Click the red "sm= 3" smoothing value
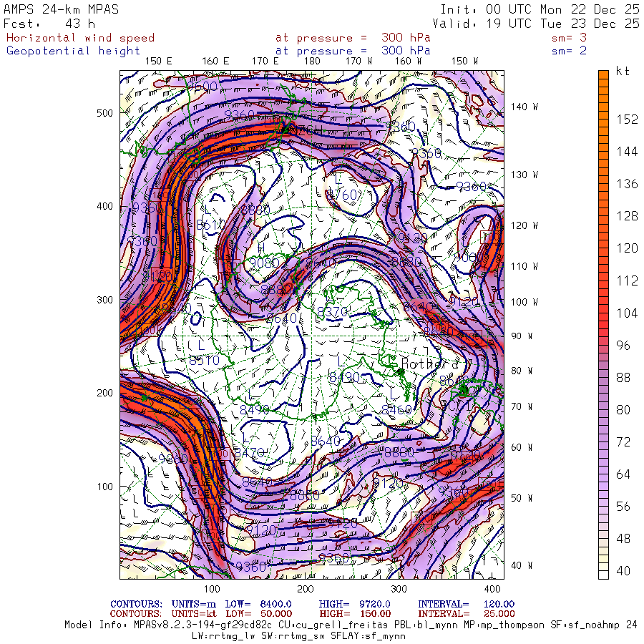Image resolution: width=644 pixels, height=644 pixels. coord(570,38)
